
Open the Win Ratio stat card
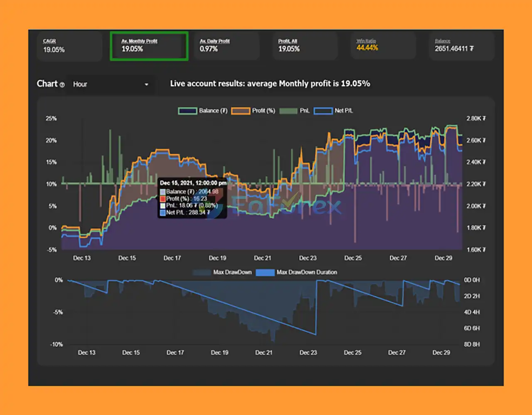coord(383,46)
